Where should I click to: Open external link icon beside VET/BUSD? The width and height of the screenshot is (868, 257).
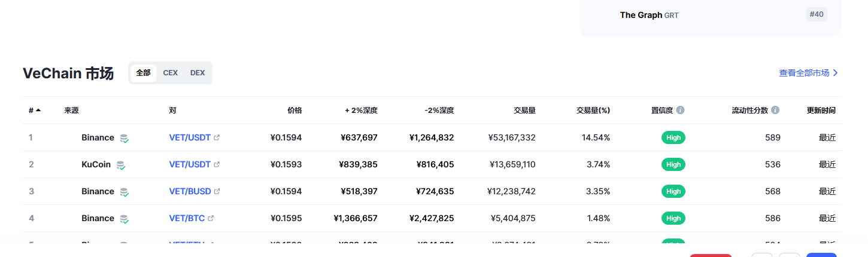(217, 191)
